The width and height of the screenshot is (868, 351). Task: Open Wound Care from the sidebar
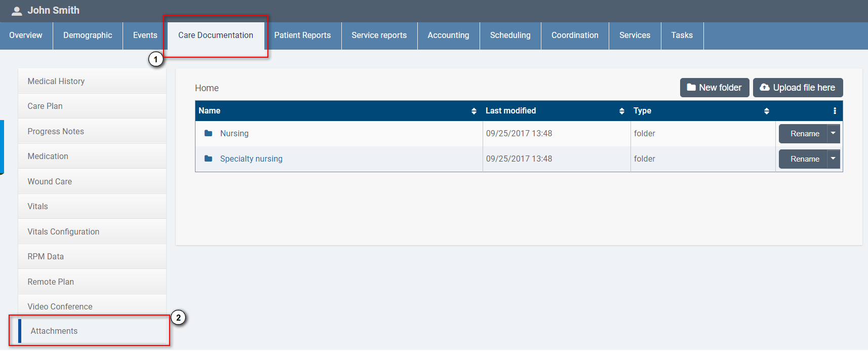pyautogui.click(x=50, y=181)
